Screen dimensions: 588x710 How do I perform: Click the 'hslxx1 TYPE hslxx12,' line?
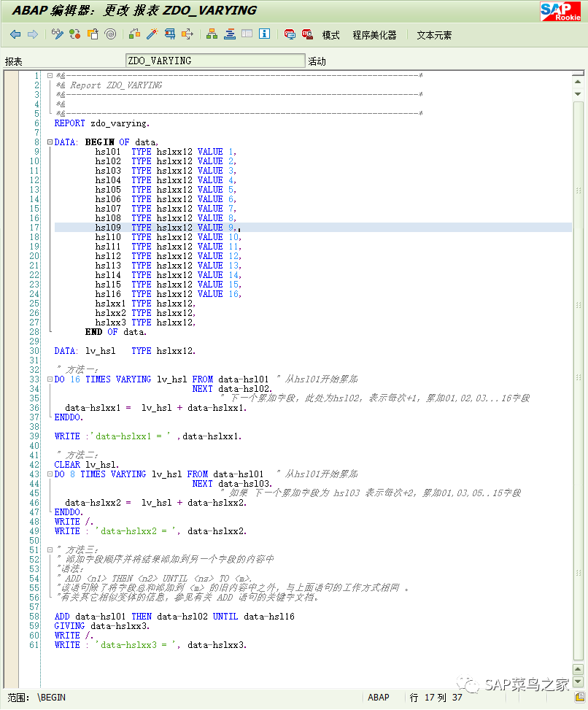(x=145, y=304)
